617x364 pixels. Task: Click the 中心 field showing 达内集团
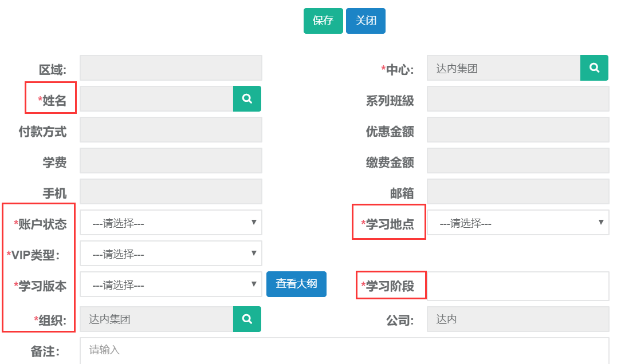504,68
